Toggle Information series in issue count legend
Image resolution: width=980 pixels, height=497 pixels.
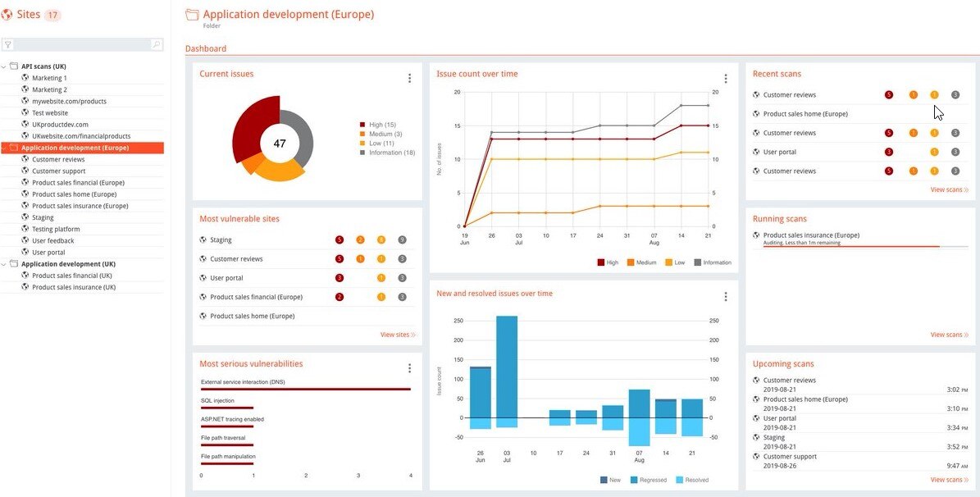pyautogui.click(x=712, y=262)
